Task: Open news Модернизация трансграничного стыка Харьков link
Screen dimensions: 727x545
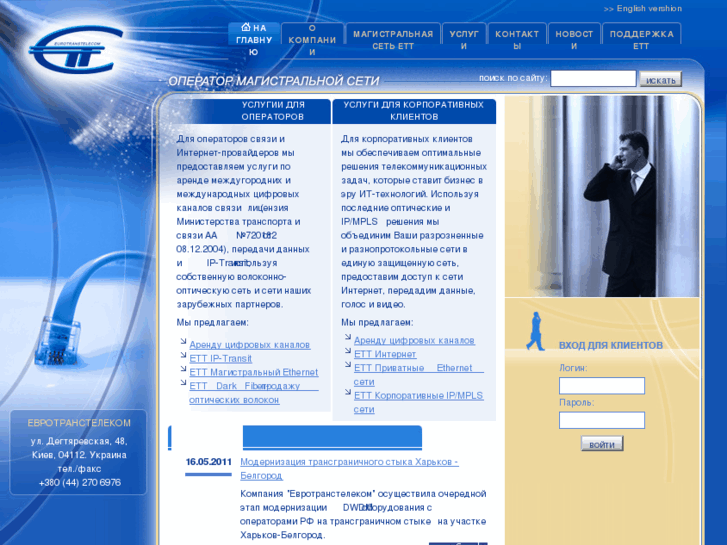Action: [x=349, y=468]
